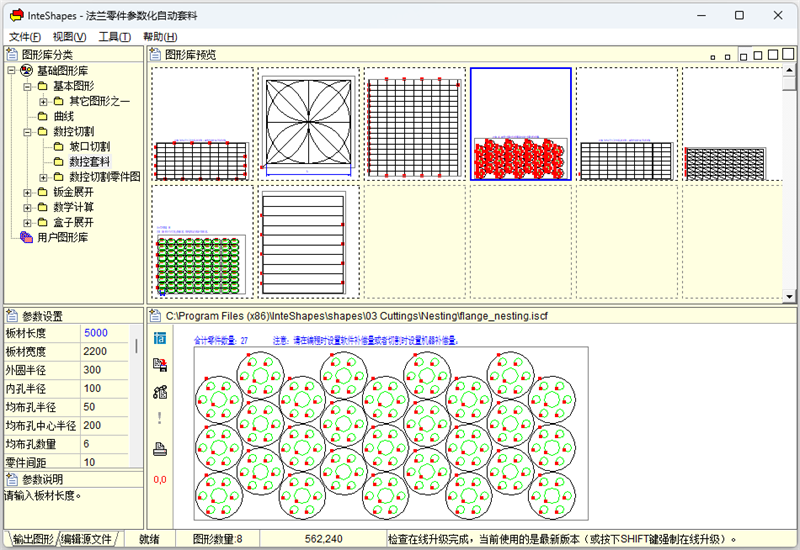Collapse the 基础图形库 root node
800x550 pixels.
click(x=11, y=70)
